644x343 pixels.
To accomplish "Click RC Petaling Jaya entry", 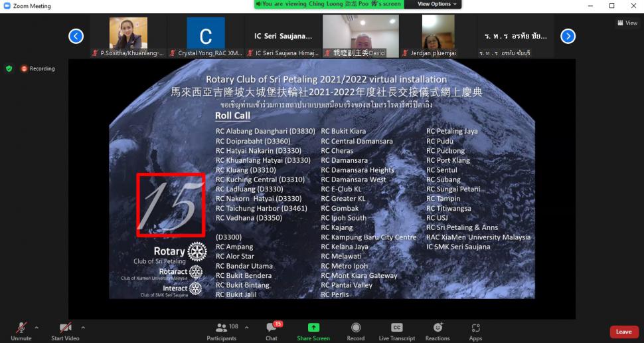I will (451, 132).
